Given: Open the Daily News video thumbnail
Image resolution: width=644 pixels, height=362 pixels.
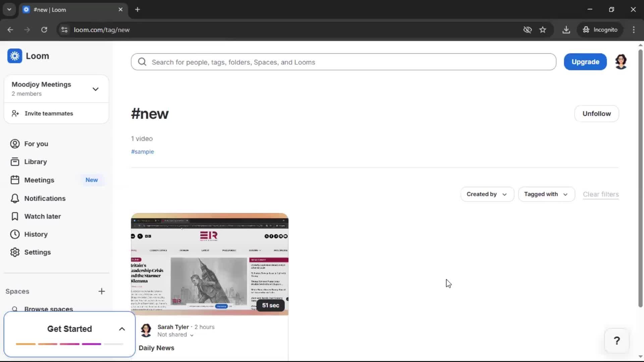Looking at the screenshot, I should click(209, 264).
